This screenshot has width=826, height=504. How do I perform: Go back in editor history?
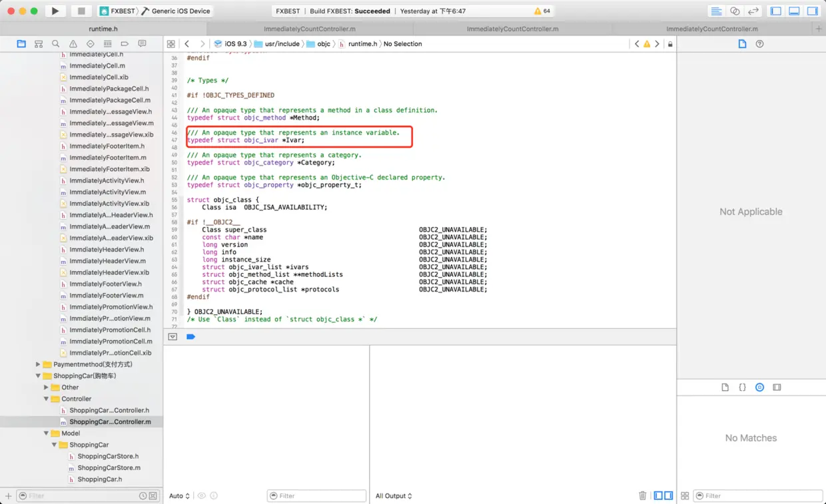click(187, 44)
